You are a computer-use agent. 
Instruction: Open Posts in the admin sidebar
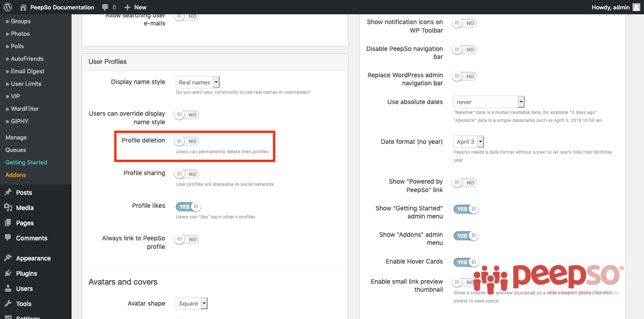tap(24, 193)
